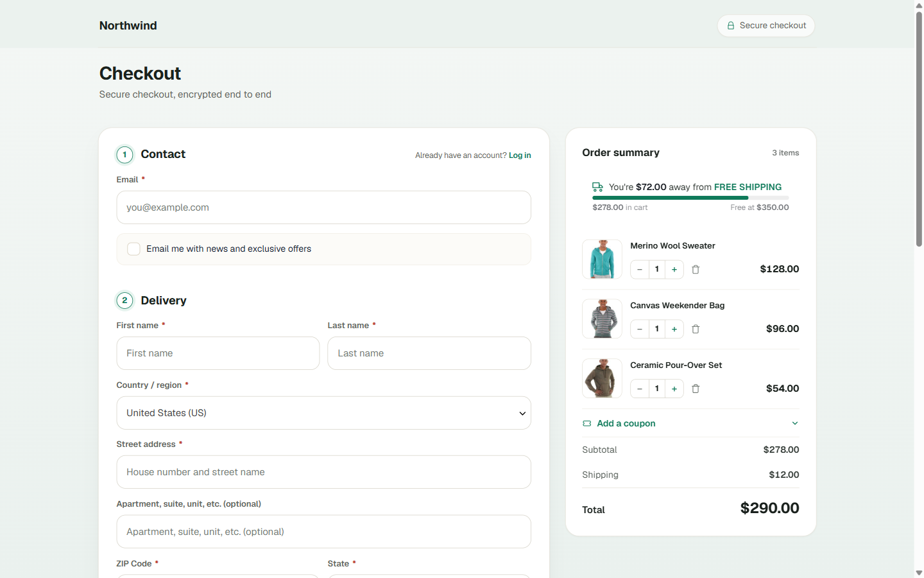Viewport: 924px width, 578px height.
Task: Click Ceramic Pour-Over Set quantity field
Action: click(657, 389)
